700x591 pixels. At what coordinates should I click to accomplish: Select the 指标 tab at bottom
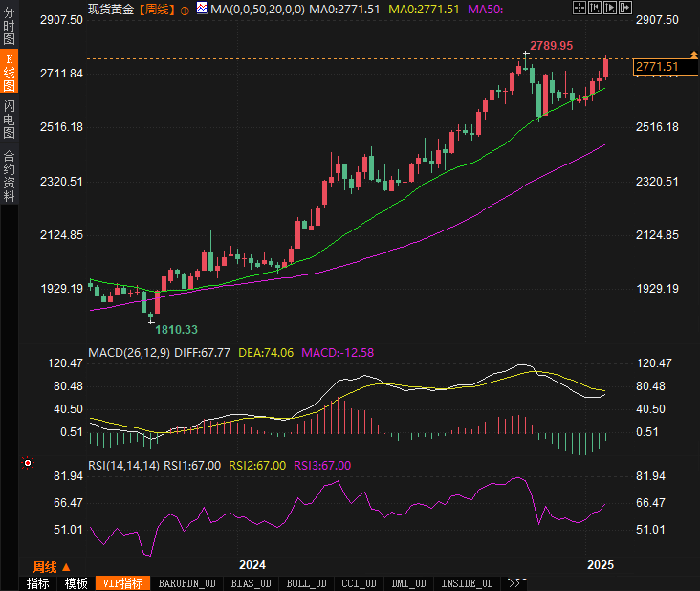[38, 583]
